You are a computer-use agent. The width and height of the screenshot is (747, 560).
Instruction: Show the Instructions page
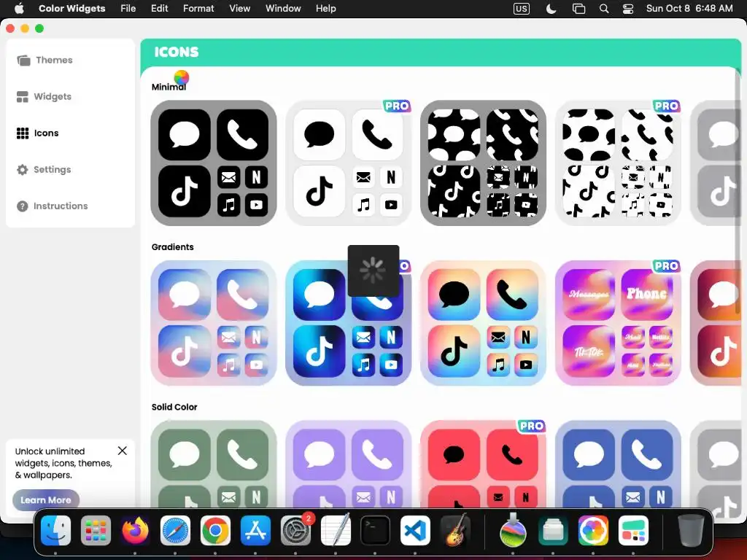pyautogui.click(x=53, y=206)
